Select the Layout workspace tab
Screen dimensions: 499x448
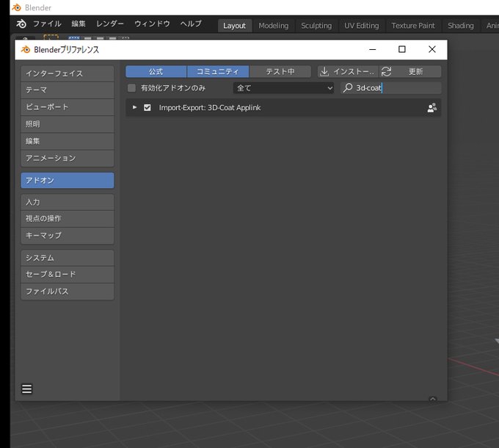(234, 26)
